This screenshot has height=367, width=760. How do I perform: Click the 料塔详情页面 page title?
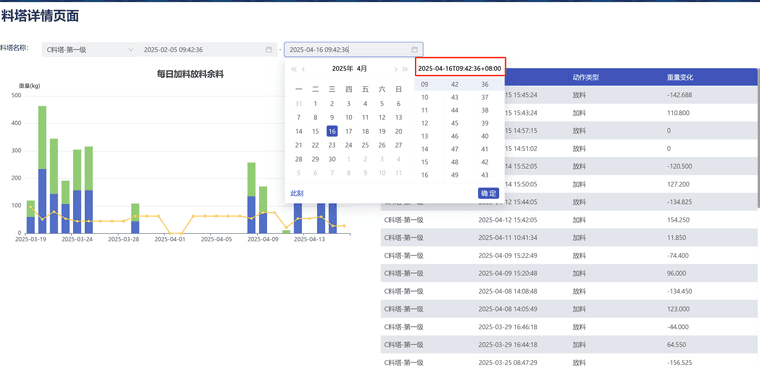coord(40,16)
